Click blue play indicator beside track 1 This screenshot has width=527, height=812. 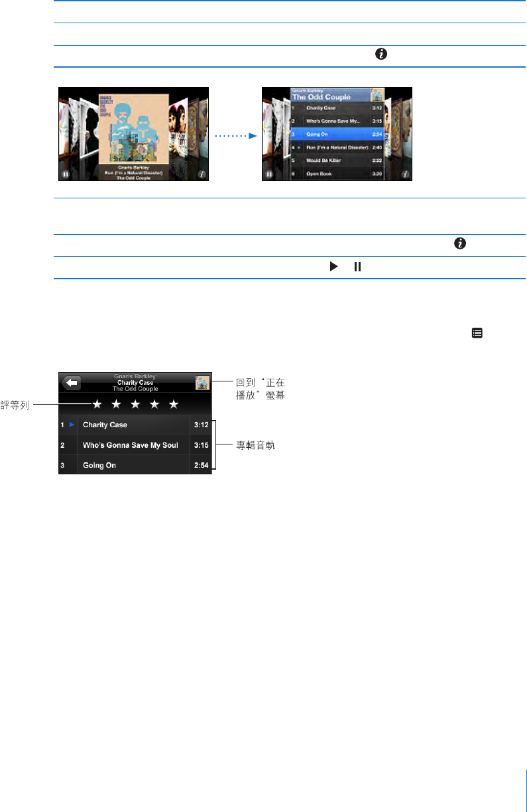(72, 425)
